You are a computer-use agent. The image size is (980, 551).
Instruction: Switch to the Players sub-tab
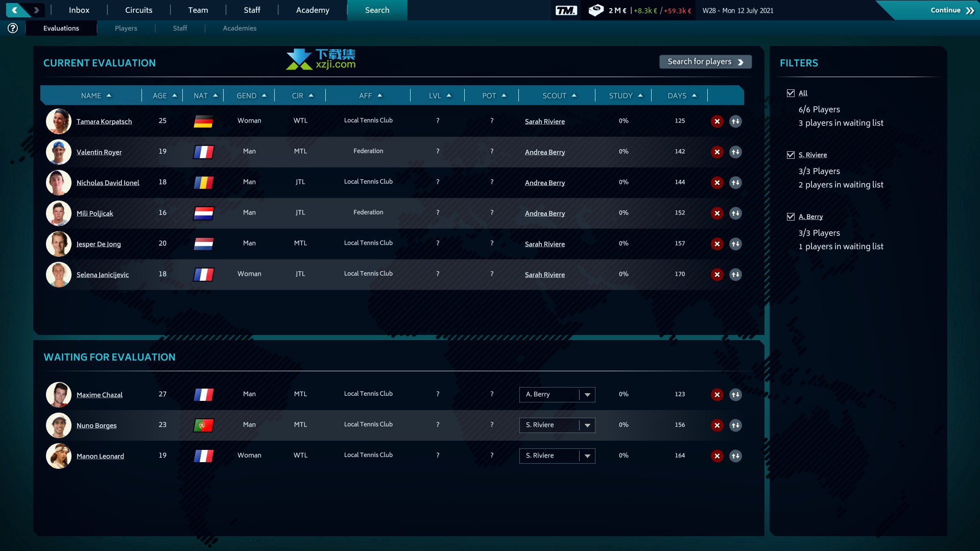click(126, 28)
